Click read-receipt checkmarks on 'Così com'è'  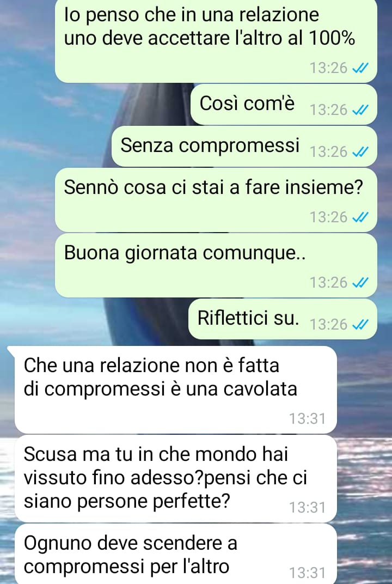[360, 110]
